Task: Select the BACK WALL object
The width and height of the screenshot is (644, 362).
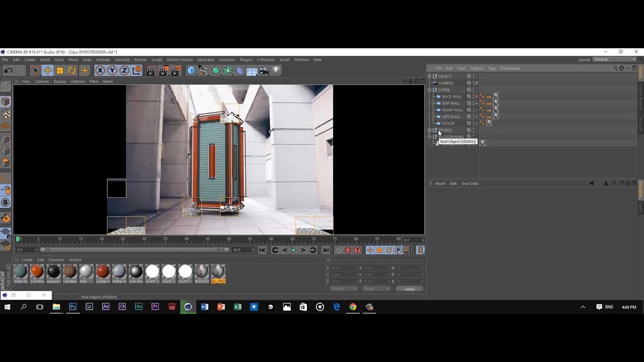Action: tap(452, 97)
